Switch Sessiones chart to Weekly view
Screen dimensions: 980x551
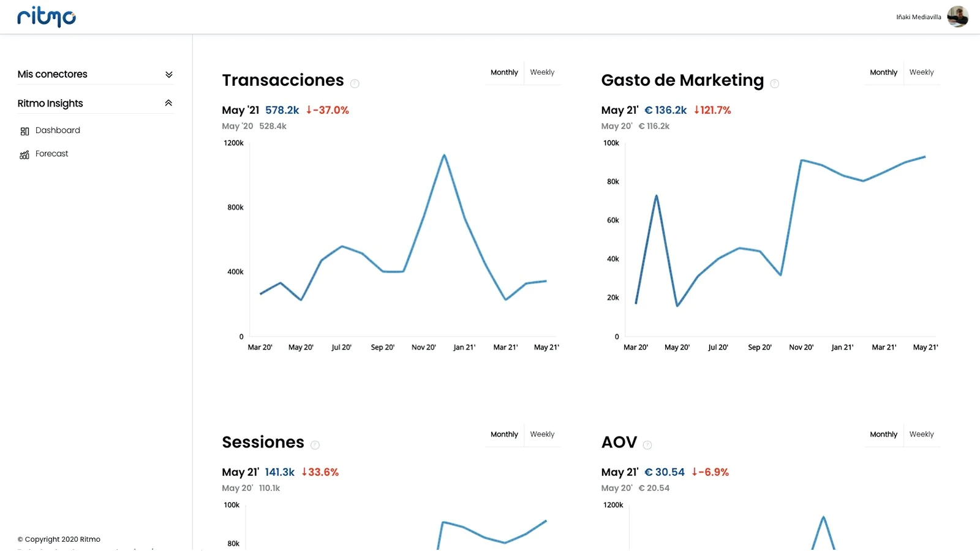542,434
